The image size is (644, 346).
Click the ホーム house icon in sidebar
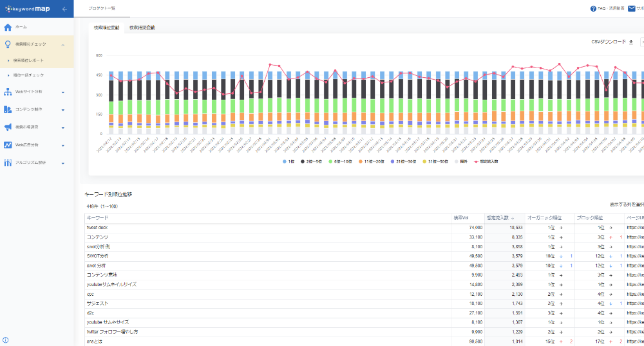point(8,28)
